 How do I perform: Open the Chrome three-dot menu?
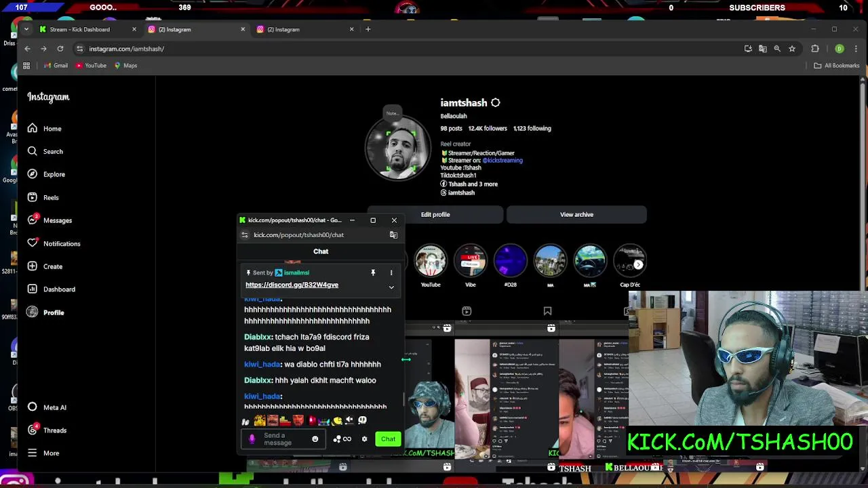click(856, 49)
